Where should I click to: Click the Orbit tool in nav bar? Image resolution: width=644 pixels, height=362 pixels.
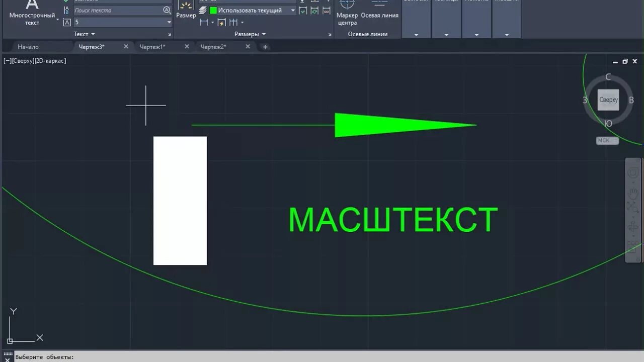[x=633, y=227]
